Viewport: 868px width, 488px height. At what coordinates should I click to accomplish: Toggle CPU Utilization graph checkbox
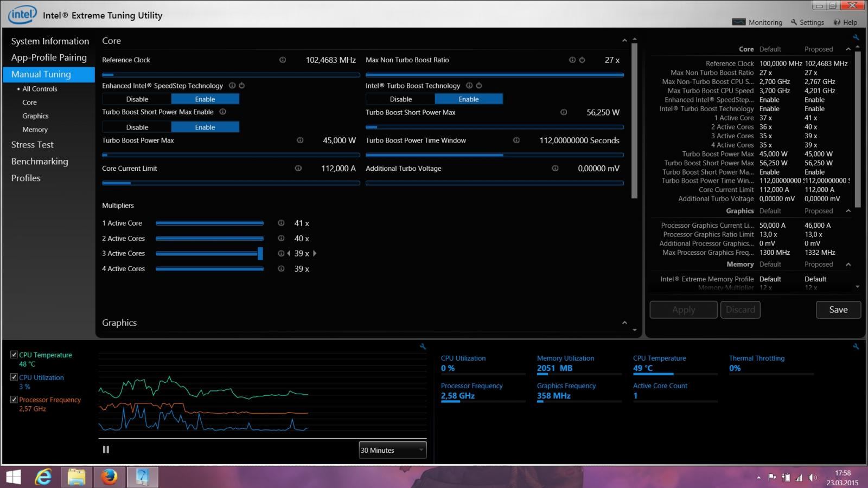click(14, 377)
